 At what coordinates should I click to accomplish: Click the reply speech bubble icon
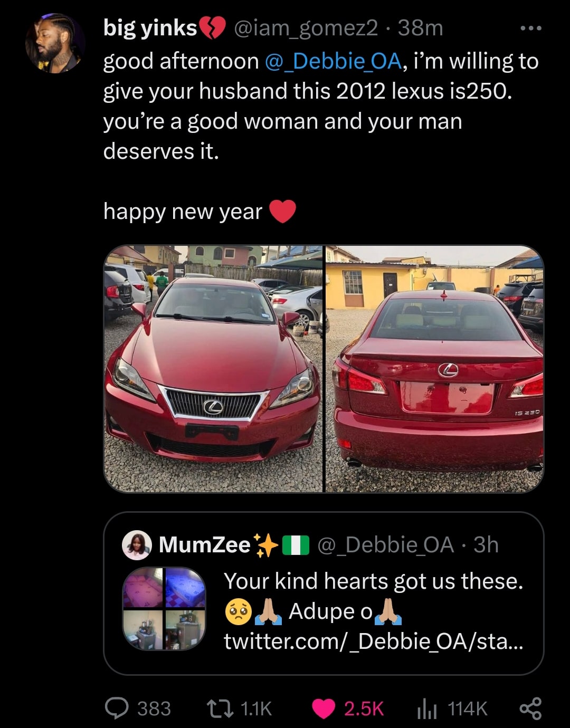click(x=117, y=708)
